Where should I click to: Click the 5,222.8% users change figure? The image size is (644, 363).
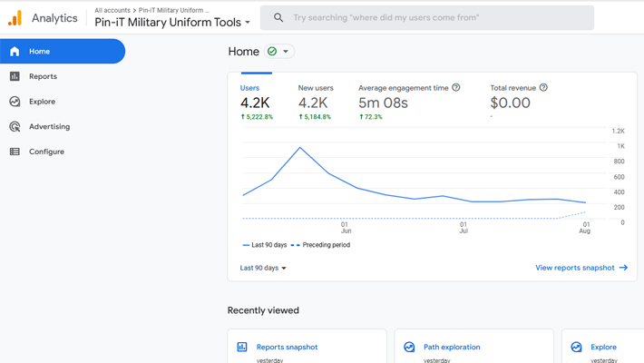click(257, 117)
